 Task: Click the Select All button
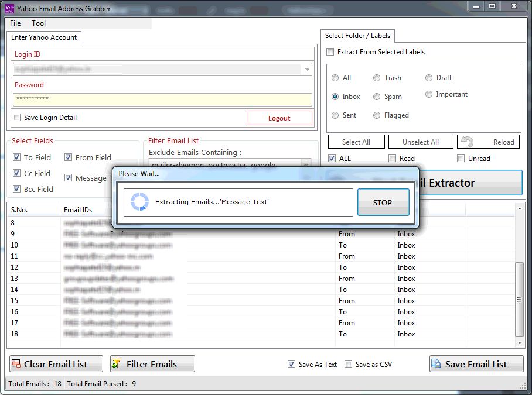[x=356, y=142]
